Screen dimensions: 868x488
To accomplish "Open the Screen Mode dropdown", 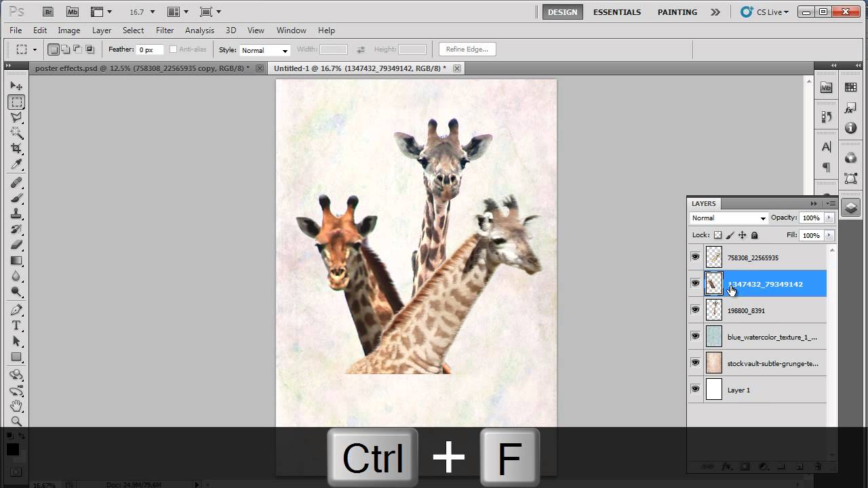I will point(211,12).
